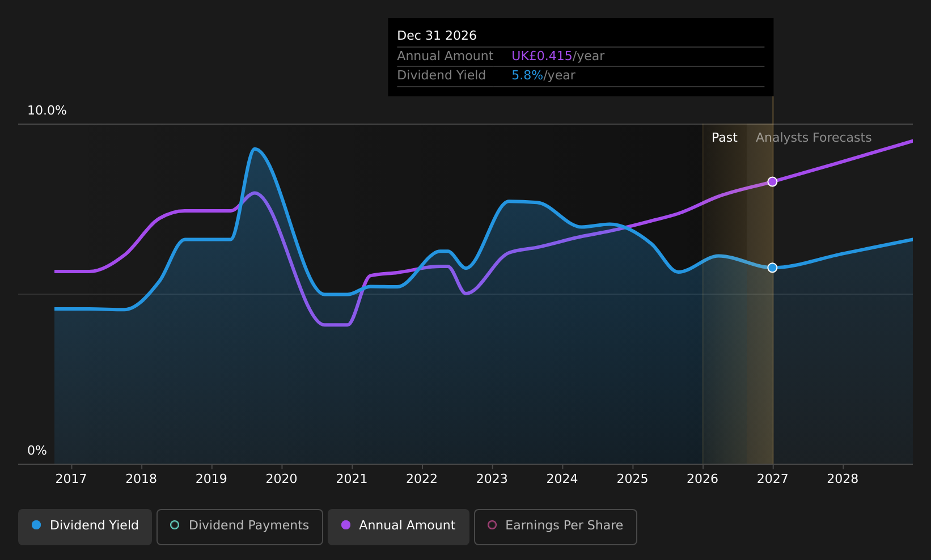This screenshot has width=931, height=560.
Task: Click the 2026 x-axis label
Action: point(703,479)
